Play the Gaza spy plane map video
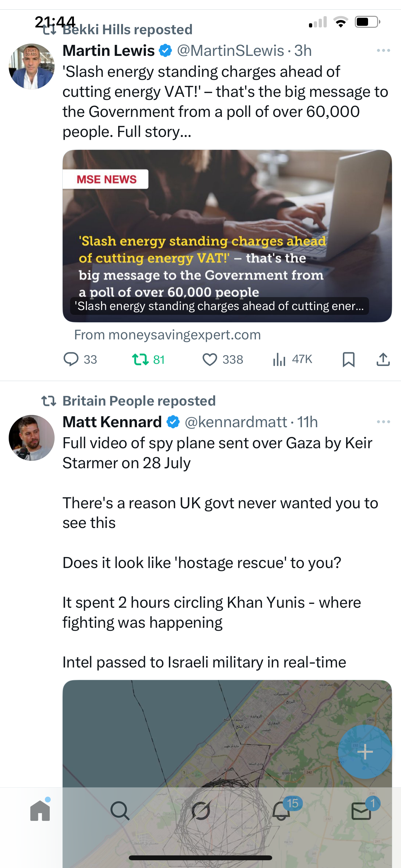401x868 pixels. click(202, 731)
